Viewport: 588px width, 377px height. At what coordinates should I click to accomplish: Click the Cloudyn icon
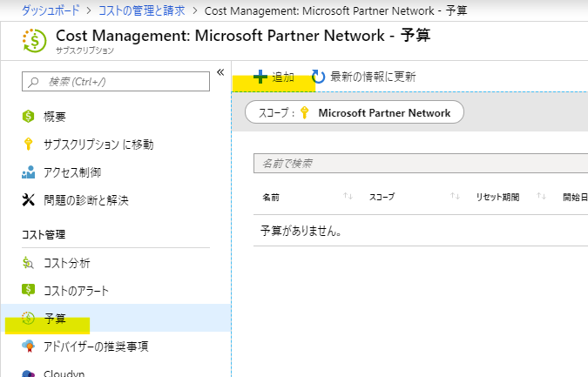(28, 373)
